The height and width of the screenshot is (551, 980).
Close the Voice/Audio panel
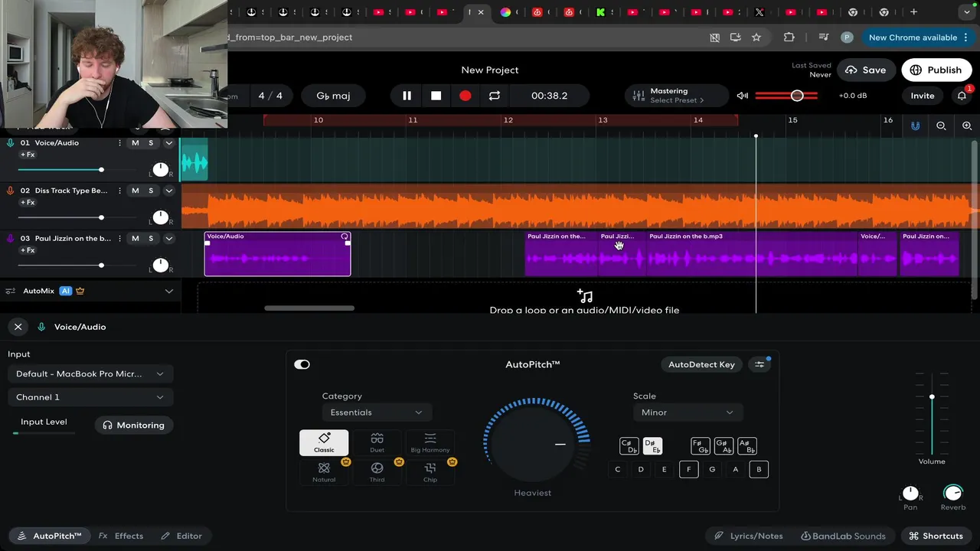point(18,327)
